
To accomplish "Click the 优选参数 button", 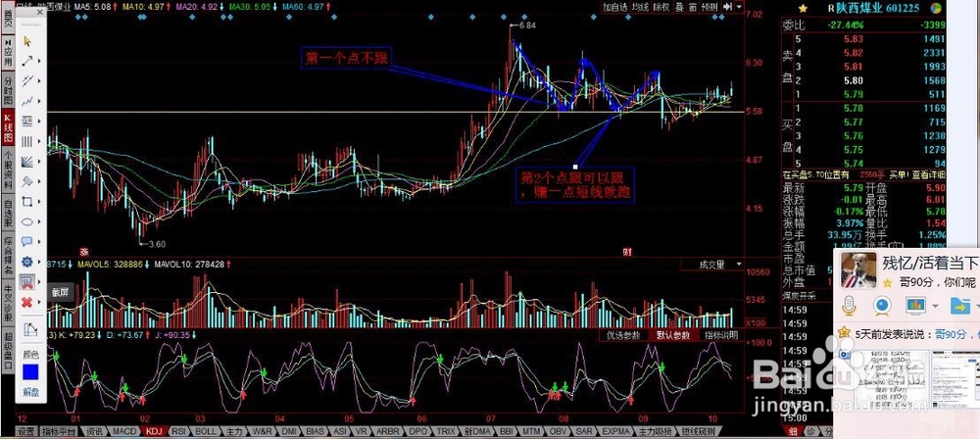I will click(623, 335).
